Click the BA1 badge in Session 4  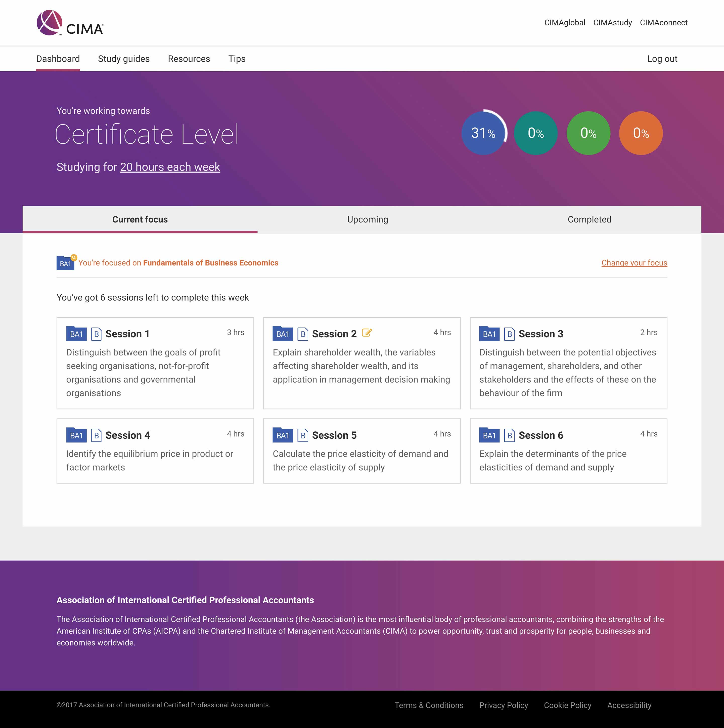pyautogui.click(x=76, y=435)
